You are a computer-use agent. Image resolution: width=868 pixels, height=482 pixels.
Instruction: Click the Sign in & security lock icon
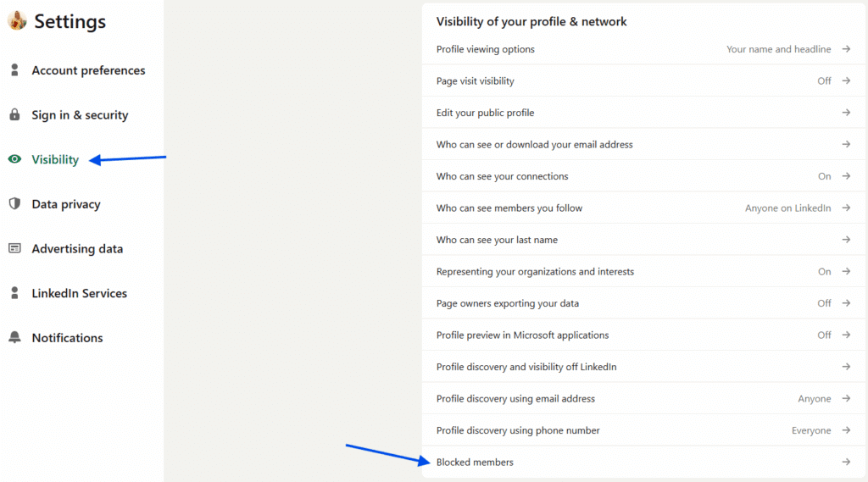14,115
